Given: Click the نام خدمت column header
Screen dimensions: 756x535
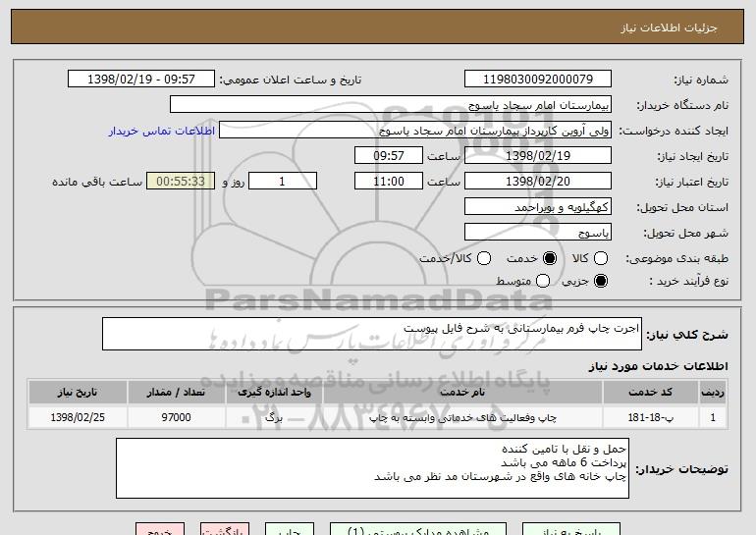Looking at the screenshot, I should pyautogui.click(x=462, y=393).
